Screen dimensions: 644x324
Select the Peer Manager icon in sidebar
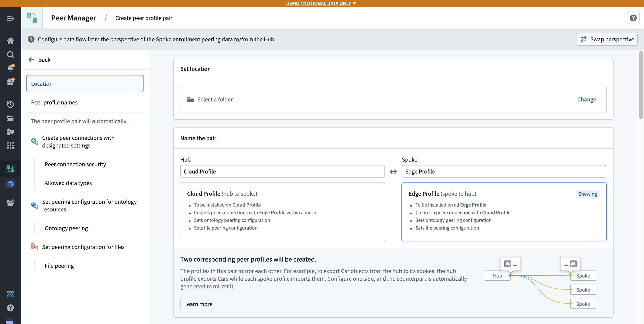point(10,169)
